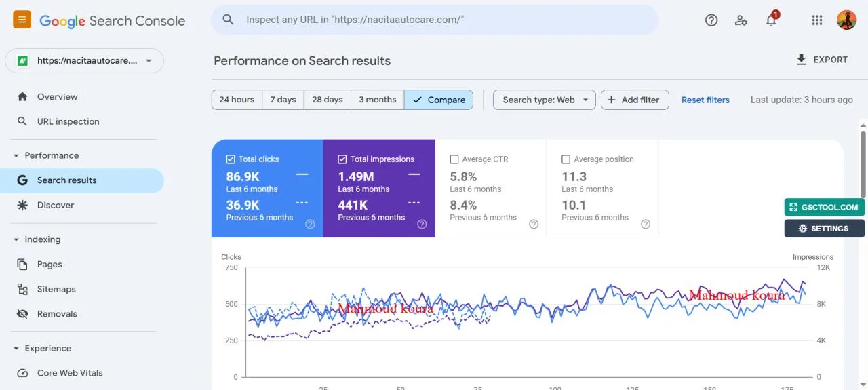Screen dimensions: 868x390
Task: Open Removals page
Action: tap(81, 314)
